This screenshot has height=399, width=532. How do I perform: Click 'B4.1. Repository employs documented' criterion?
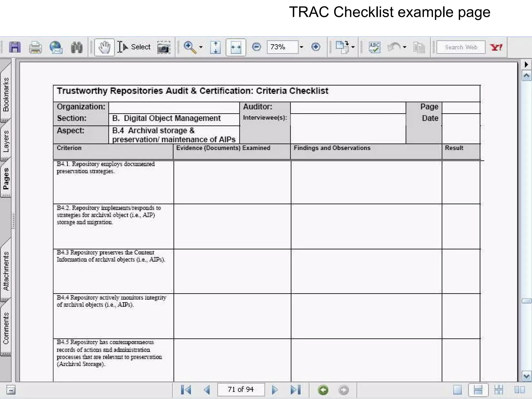pyautogui.click(x=106, y=164)
